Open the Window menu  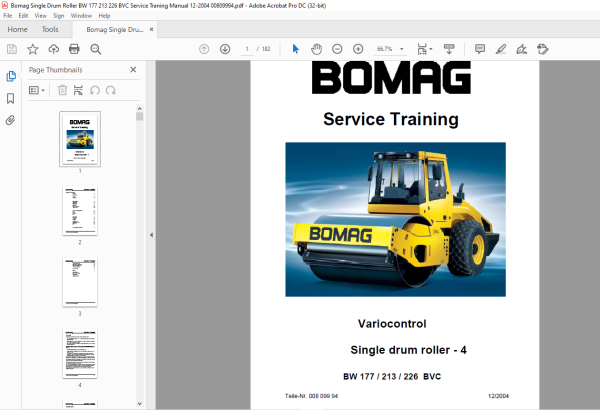(81, 16)
